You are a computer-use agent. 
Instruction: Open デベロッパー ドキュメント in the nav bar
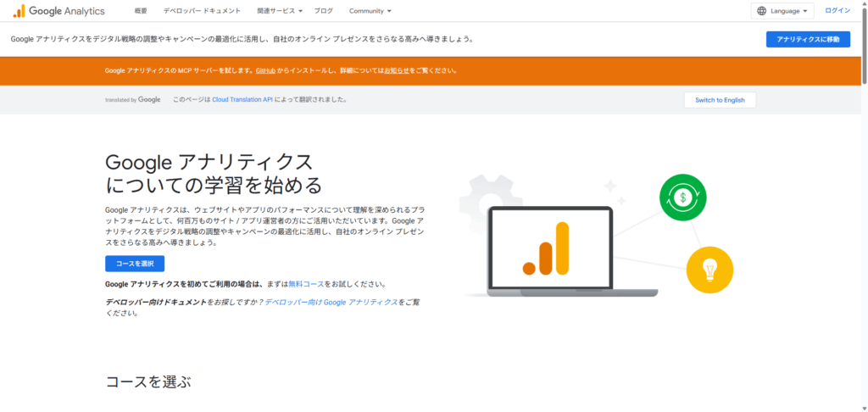coord(202,11)
